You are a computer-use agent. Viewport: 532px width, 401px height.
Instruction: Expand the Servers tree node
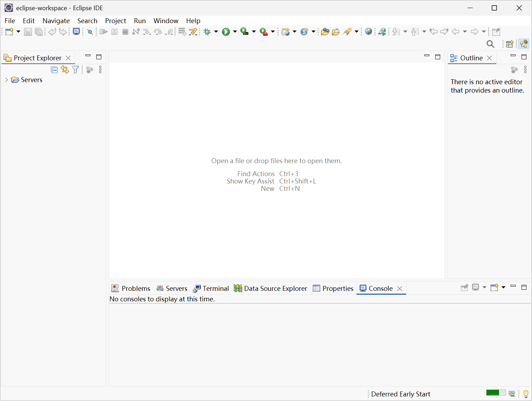pos(6,80)
